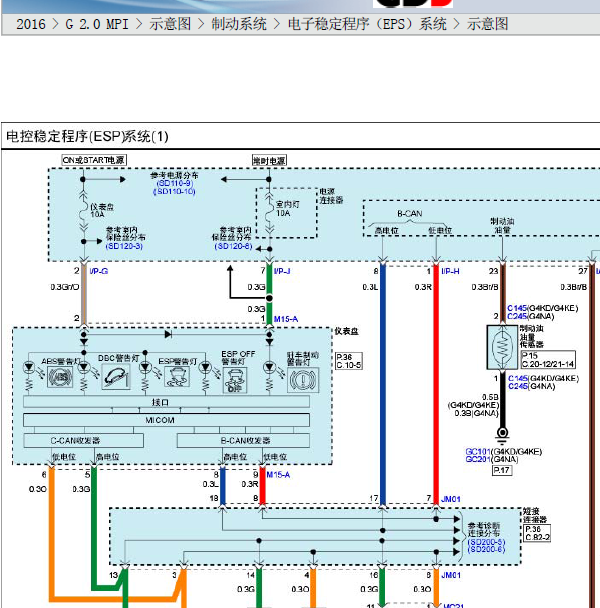Image resolution: width=600 pixels, height=608 pixels.
Task: Open the SD120-8 fuse distribution link
Action: (x=233, y=246)
